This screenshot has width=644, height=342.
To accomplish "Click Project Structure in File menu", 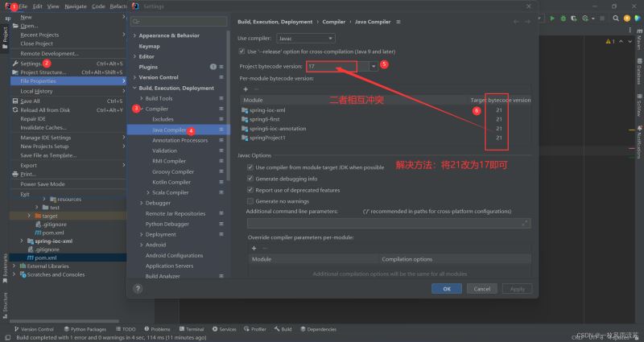I will [x=43, y=72].
